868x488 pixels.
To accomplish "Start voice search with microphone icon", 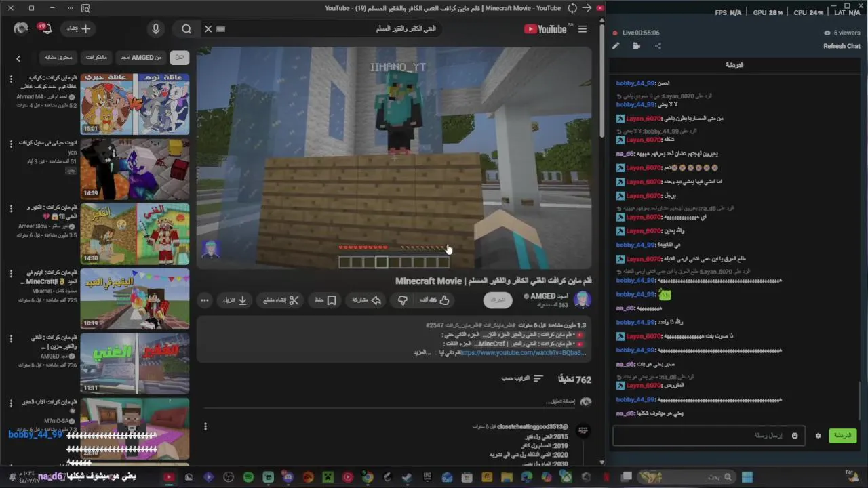I will [x=156, y=29].
